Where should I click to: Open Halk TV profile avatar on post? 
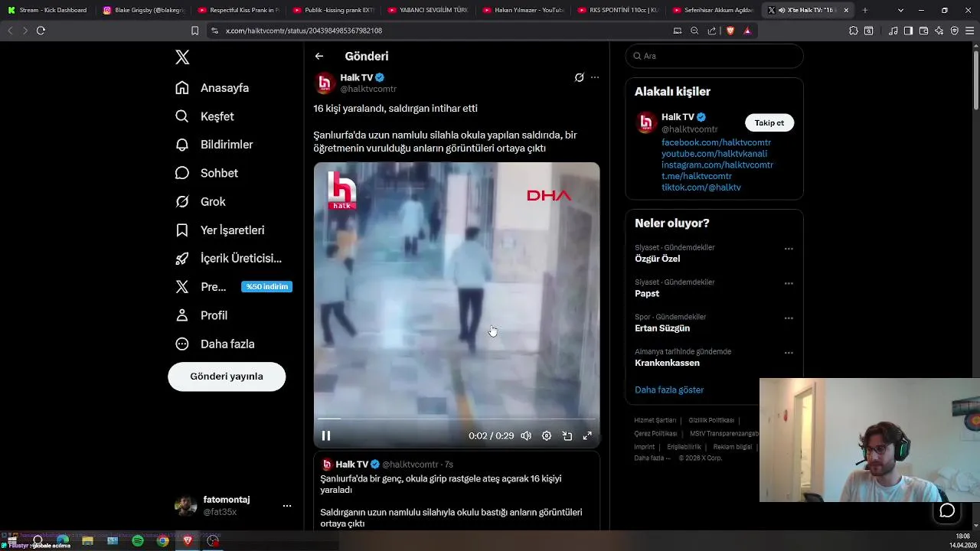[x=325, y=83]
